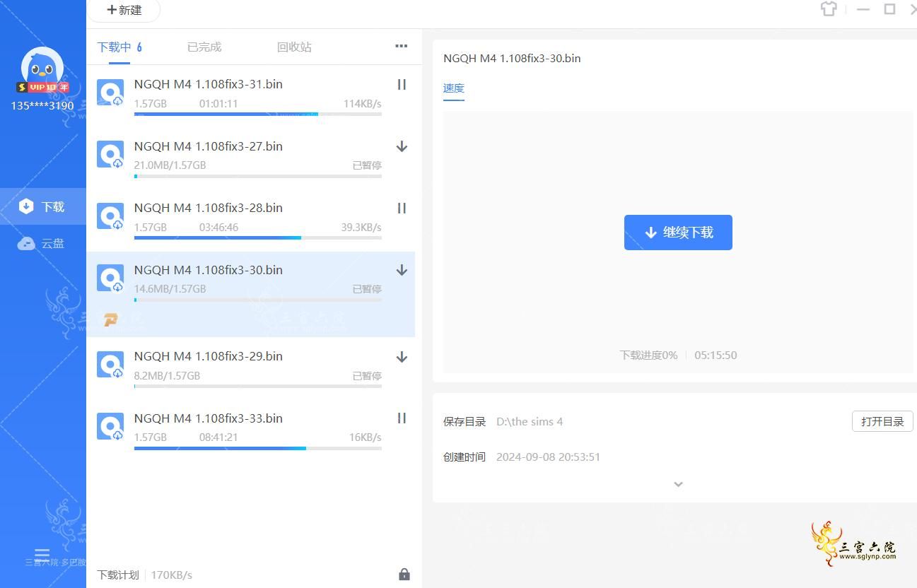Click the lock icon at bottom

tap(404, 574)
